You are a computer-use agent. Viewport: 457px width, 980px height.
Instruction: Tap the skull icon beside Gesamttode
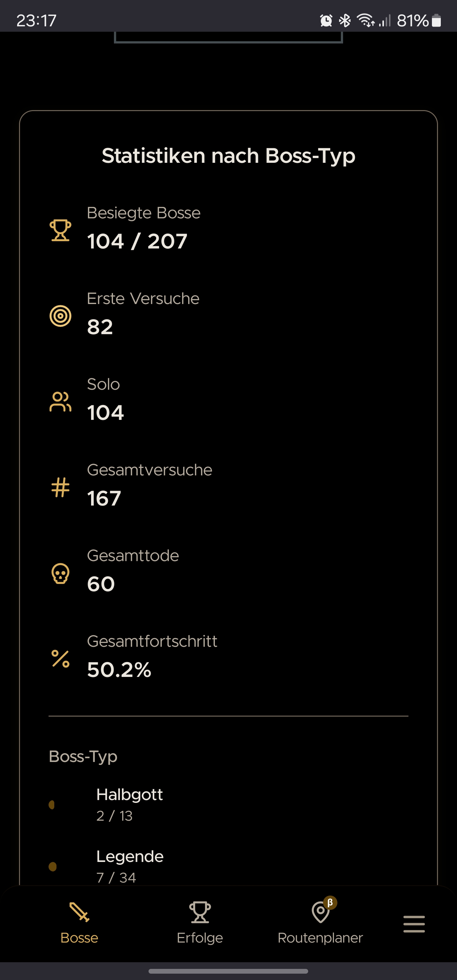click(60, 573)
